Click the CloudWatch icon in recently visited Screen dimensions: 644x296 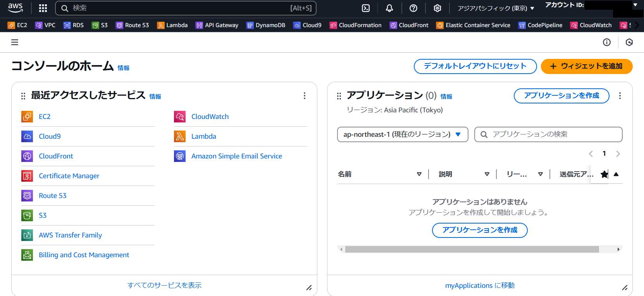click(180, 117)
